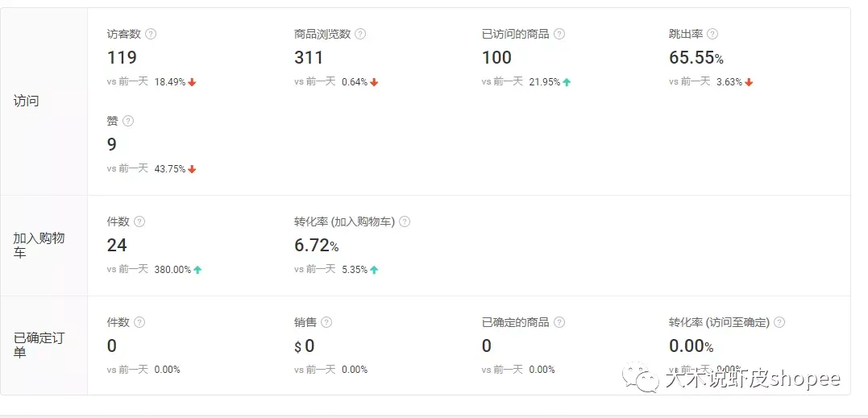Click help icon beside 转化率 (访问至确定)
Viewport: 868px width, 418px height.
pos(779,322)
